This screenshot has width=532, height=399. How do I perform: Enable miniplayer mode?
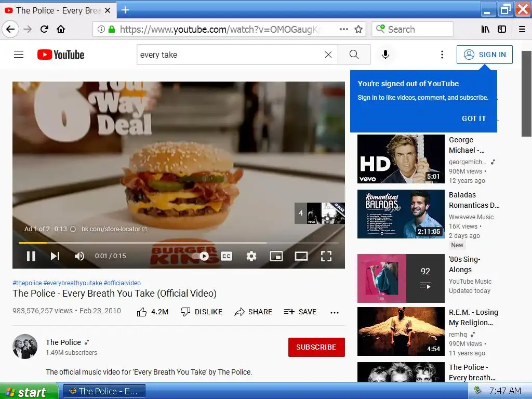point(276,256)
